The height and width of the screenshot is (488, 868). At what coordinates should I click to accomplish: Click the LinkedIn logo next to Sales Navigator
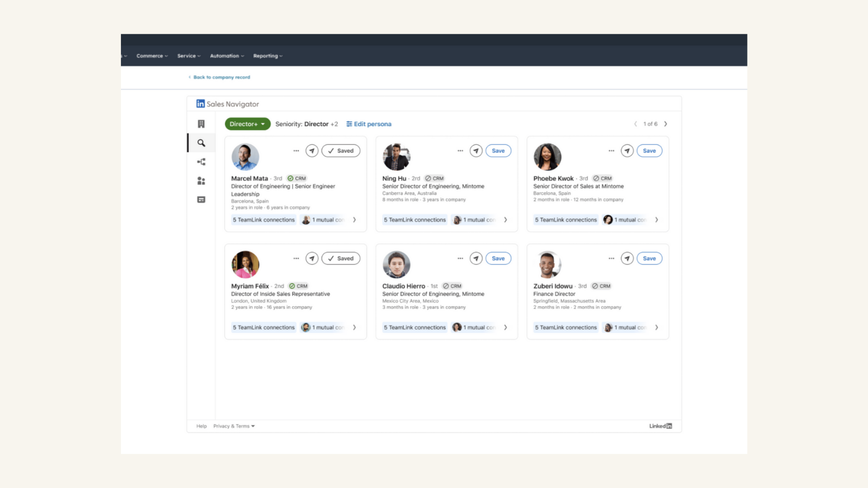tap(201, 104)
